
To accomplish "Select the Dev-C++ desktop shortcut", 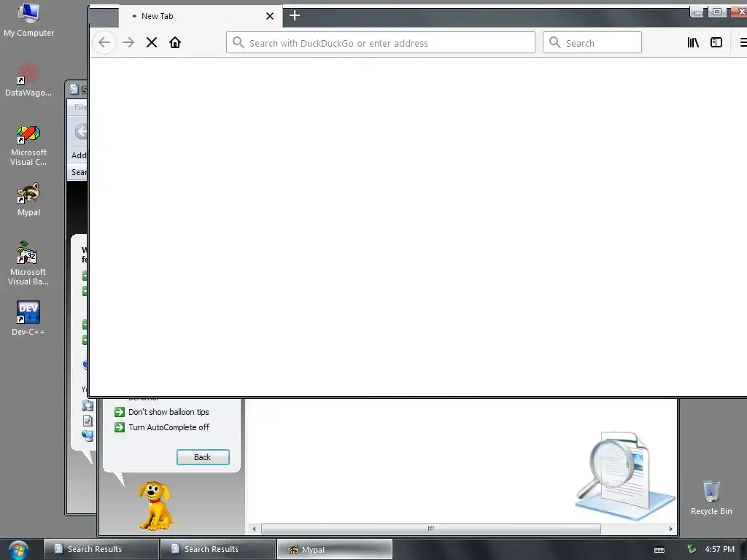I will 28,318.
